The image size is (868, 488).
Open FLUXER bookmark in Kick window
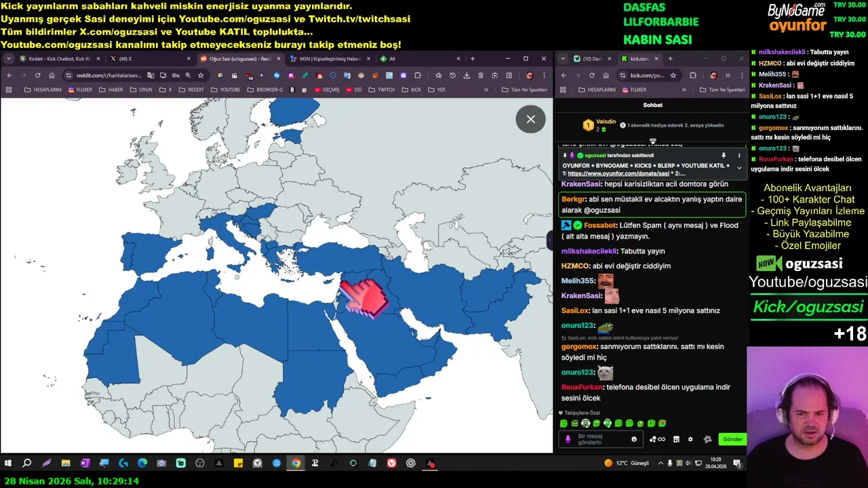point(633,89)
